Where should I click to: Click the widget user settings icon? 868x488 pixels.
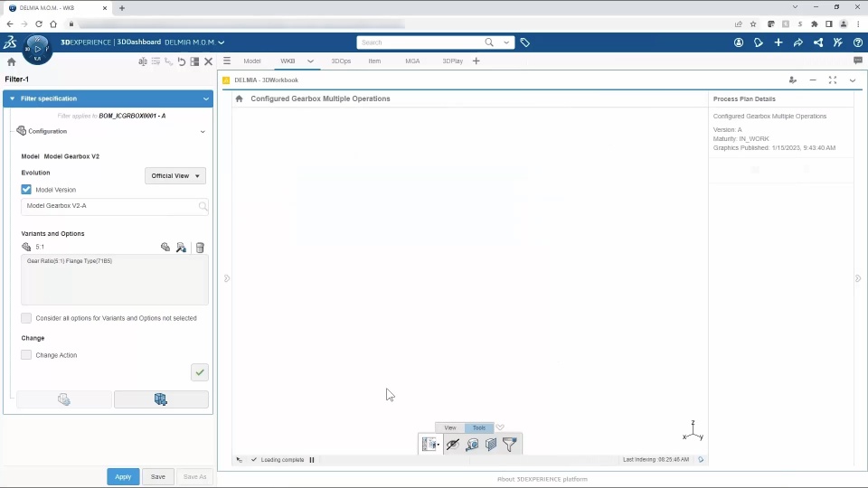point(793,80)
